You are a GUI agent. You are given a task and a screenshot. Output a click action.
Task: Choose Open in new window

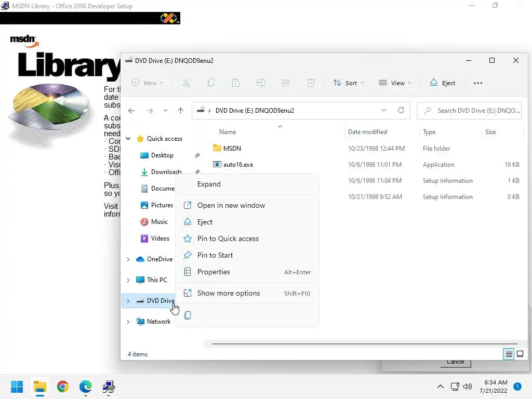247,205
